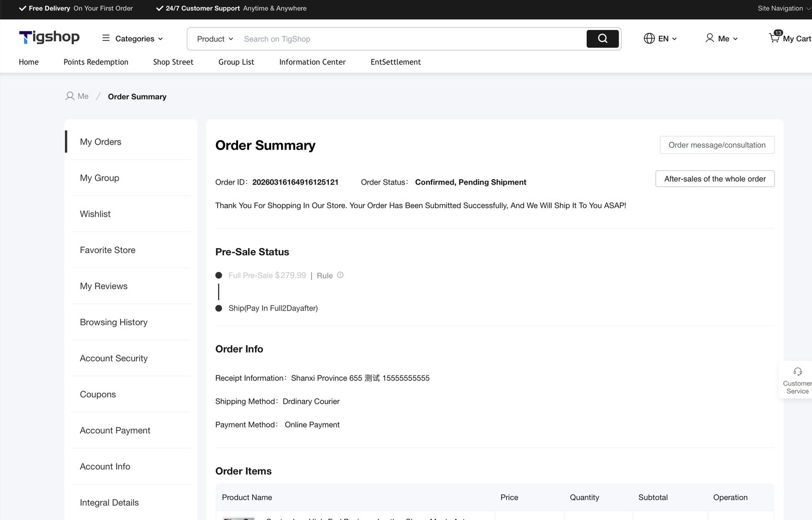Open the shopping cart icon
Screen dimensions: 812x520
pyautogui.click(x=774, y=38)
